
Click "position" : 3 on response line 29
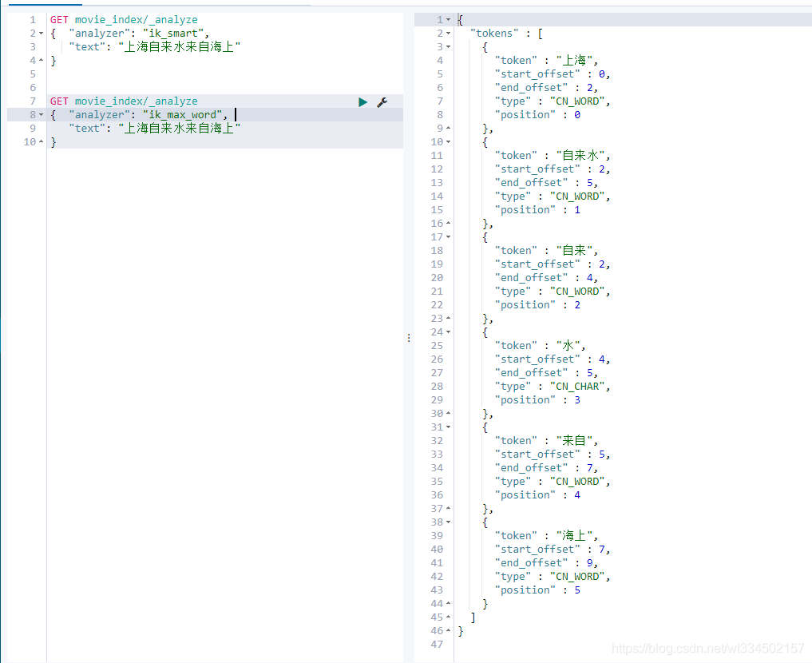pos(537,400)
